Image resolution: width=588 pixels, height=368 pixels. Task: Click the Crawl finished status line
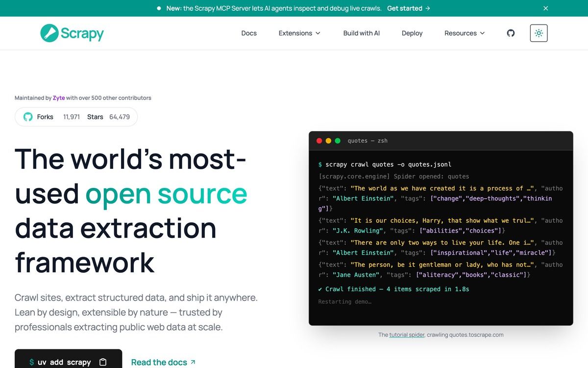point(393,289)
